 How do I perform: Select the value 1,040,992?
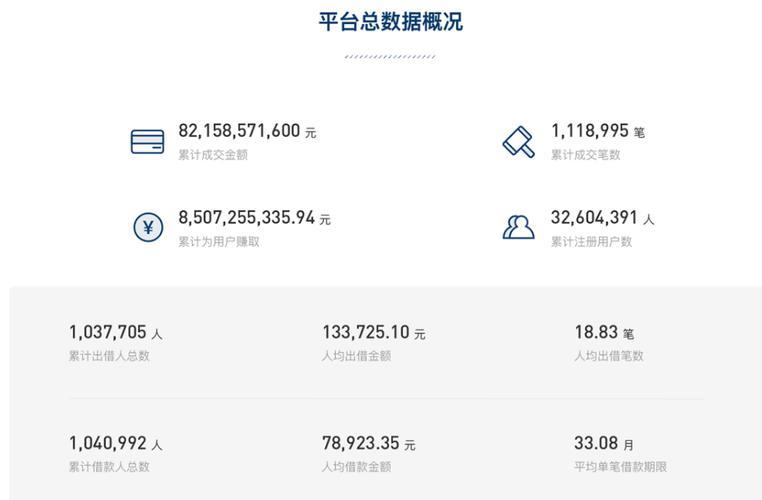[x=107, y=443]
